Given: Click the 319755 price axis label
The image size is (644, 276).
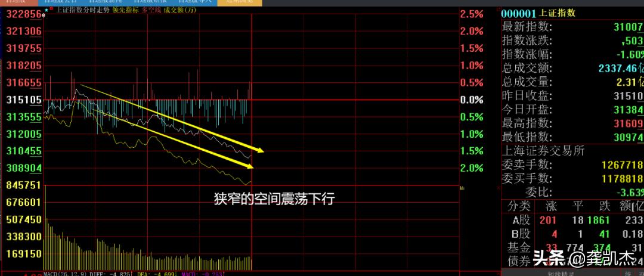Looking at the screenshot, I should [x=24, y=48].
